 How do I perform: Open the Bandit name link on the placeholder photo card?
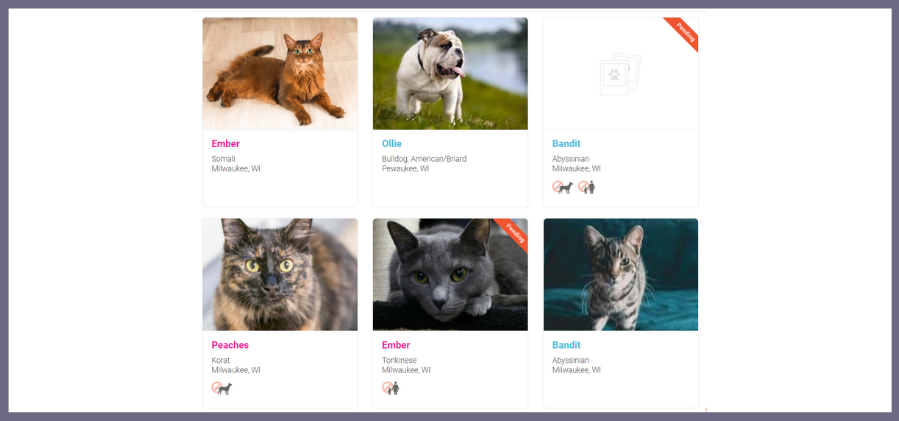[x=566, y=143]
